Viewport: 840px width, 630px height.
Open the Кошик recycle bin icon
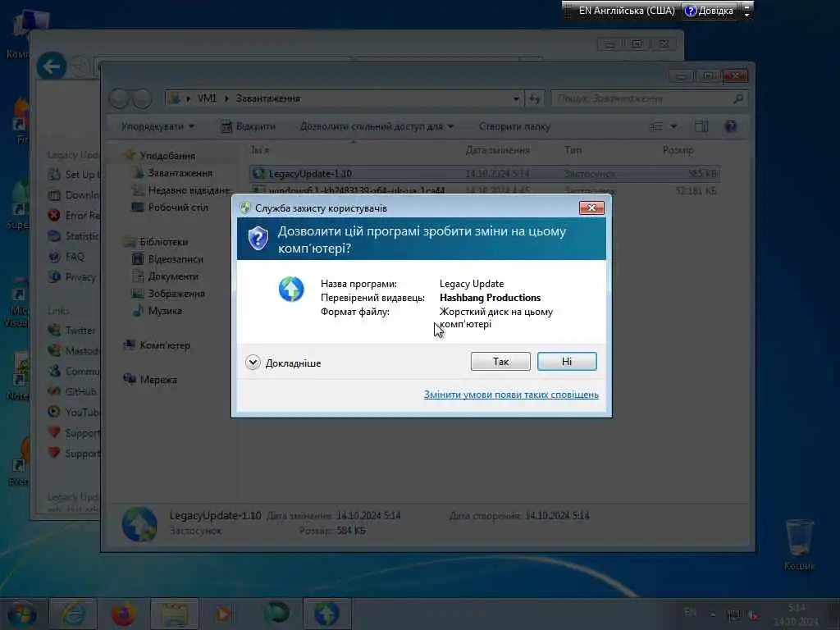coord(799,545)
